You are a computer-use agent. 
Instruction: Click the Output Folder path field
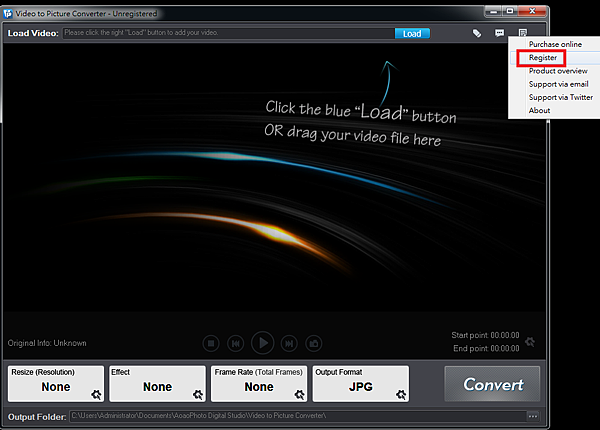click(x=298, y=416)
